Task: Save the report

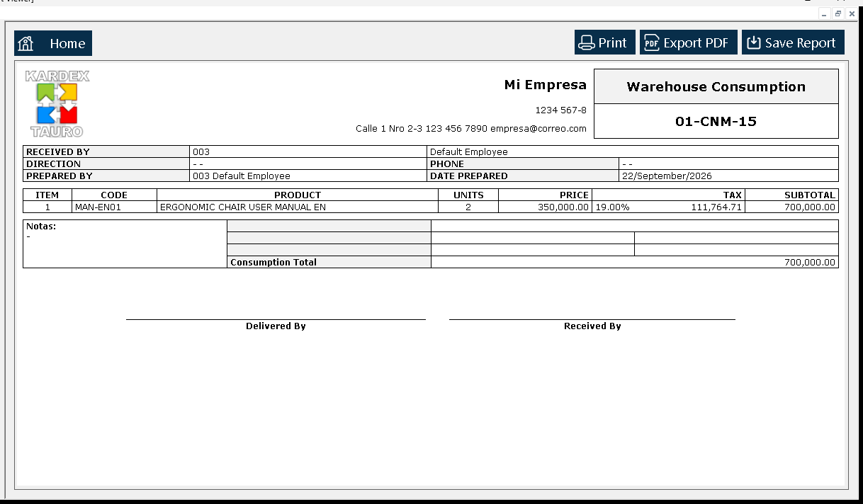Action: click(793, 42)
